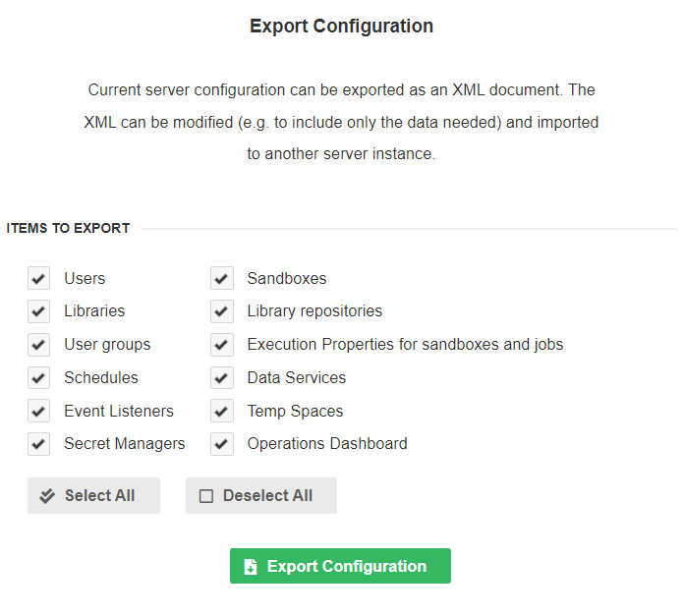Viewport: 684px width, 616px height.
Task: Toggle the Data Services checkbox
Action: point(222,377)
